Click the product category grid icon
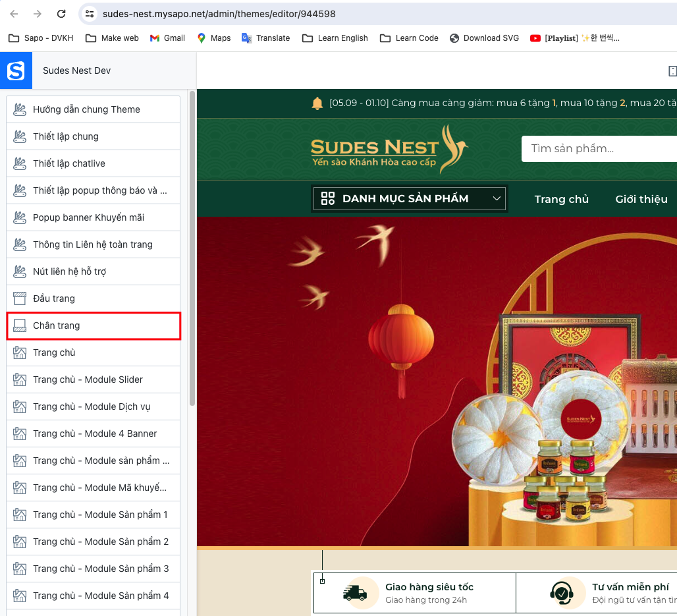This screenshot has width=677, height=616. [x=328, y=198]
